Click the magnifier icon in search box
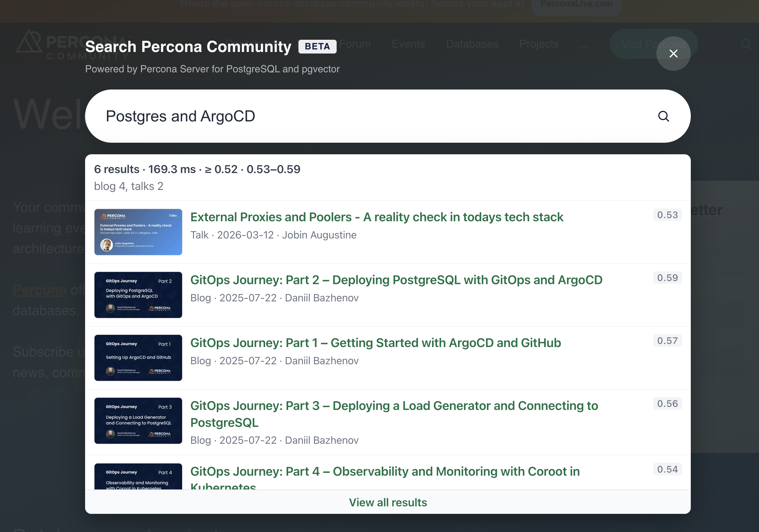Image resolution: width=759 pixels, height=532 pixels. pos(663,116)
